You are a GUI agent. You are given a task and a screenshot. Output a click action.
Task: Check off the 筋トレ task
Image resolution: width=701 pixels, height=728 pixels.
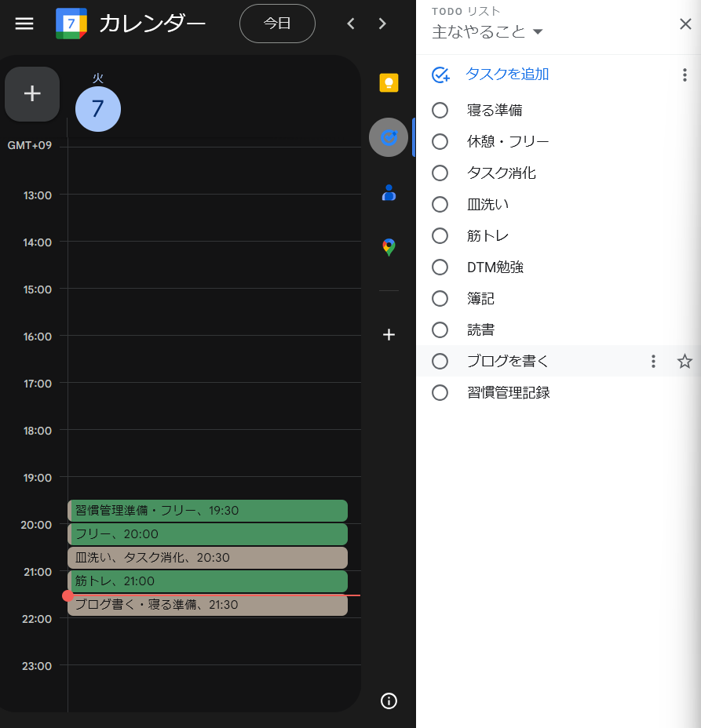tap(440, 235)
